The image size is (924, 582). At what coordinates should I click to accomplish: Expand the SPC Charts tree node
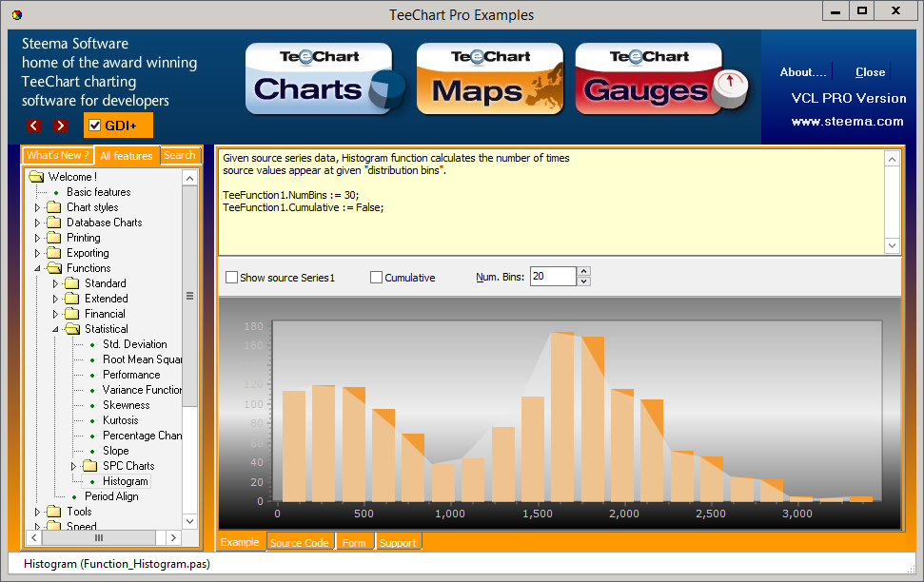click(73, 467)
